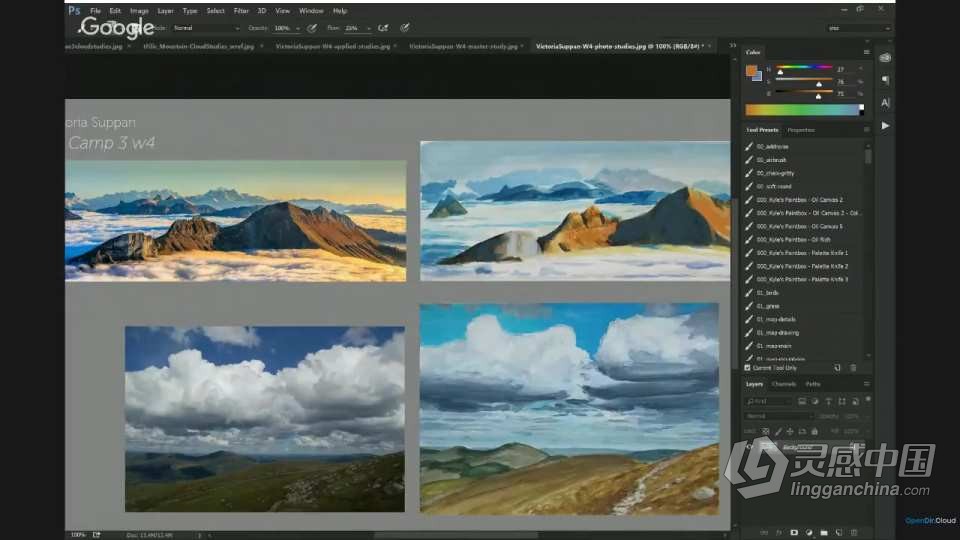
Task: Adjust the Hue slider in Color panel
Action: pos(804,69)
